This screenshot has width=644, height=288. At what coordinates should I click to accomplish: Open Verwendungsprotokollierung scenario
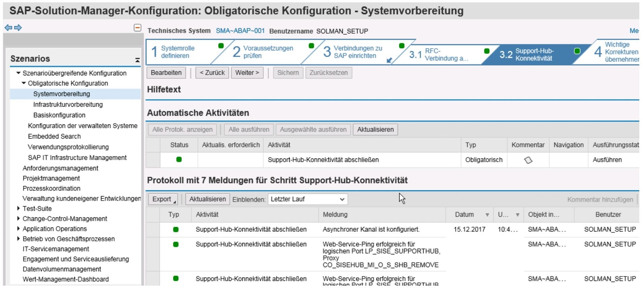pyautogui.click(x=68, y=147)
